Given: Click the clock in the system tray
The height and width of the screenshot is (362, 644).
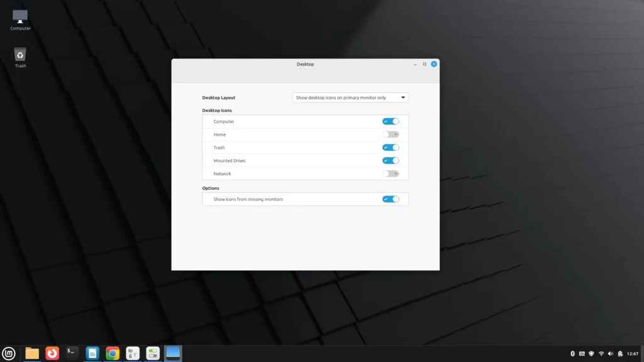Looking at the screenshot, I should point(633,353).
